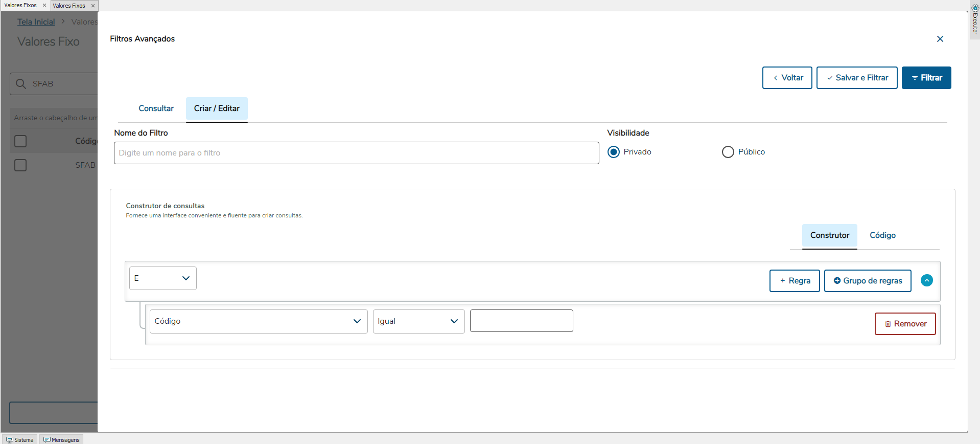Open the Mensagens status bar item
The height and width of the screenshot is (444, 980).
tap(61, 439)
